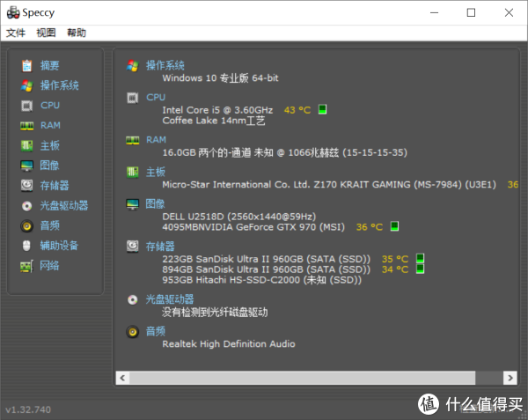
Task: Click the CPU 43 °C temperature indicator icon
Action: point(322,109)
